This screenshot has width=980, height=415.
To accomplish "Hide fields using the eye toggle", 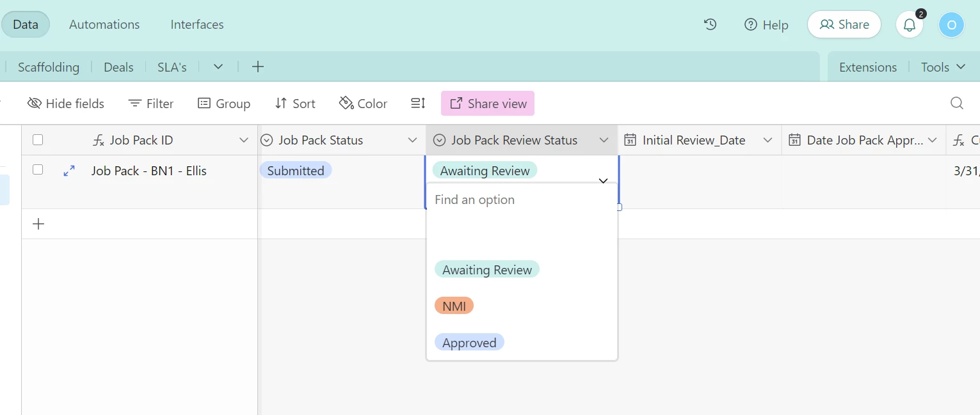I will [x=66, y=104].
